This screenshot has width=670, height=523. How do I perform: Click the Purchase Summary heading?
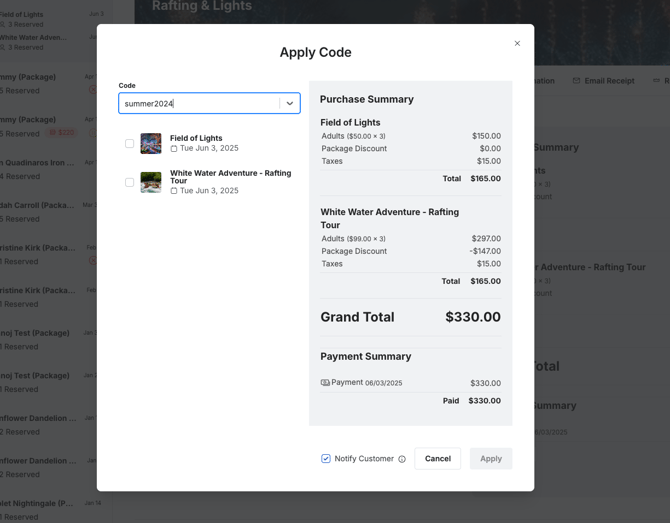[367, 99]
